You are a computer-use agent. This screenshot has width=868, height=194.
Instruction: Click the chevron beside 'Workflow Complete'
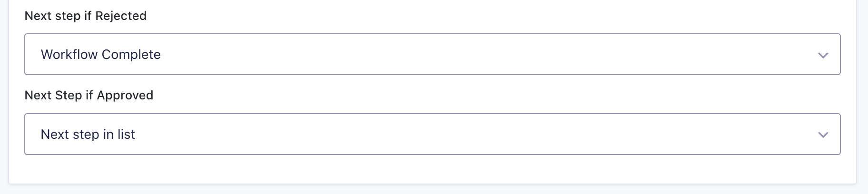coord(823,55)
